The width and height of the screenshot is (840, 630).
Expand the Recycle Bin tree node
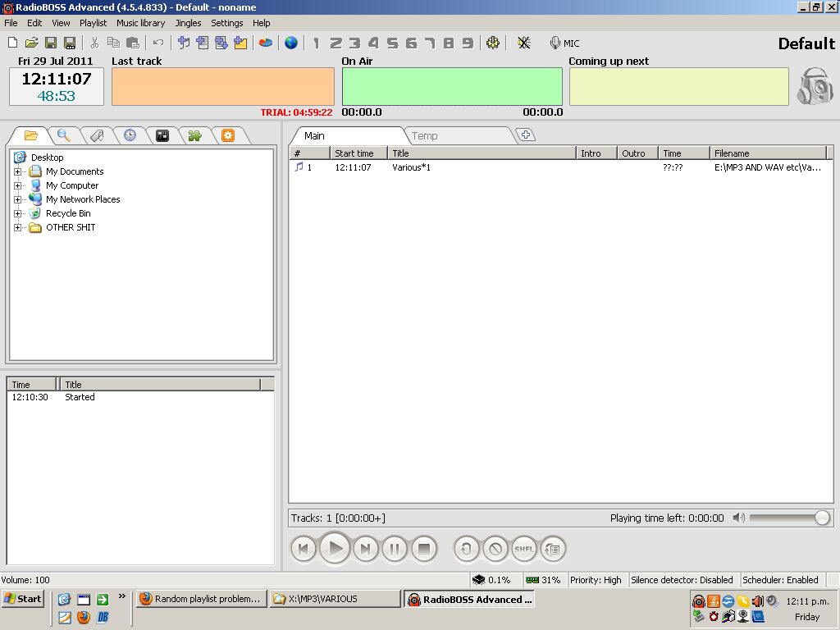coord(18,214)
